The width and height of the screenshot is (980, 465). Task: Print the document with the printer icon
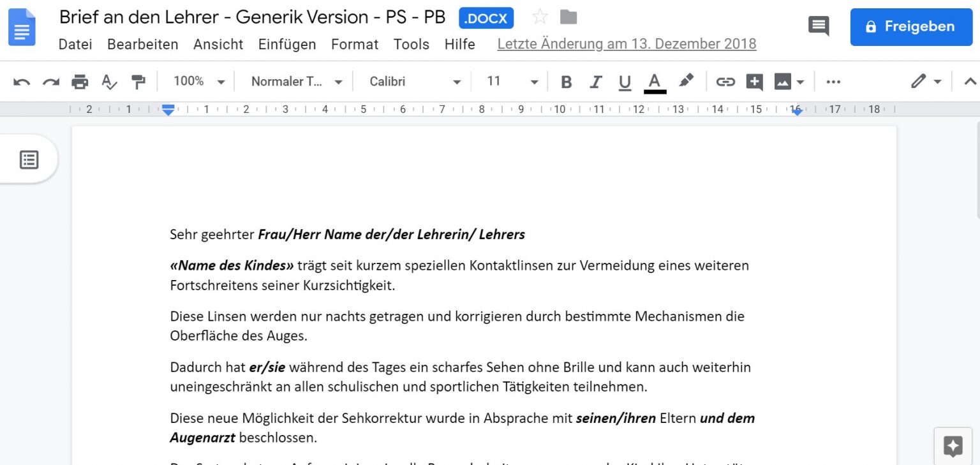pos(80,82)
